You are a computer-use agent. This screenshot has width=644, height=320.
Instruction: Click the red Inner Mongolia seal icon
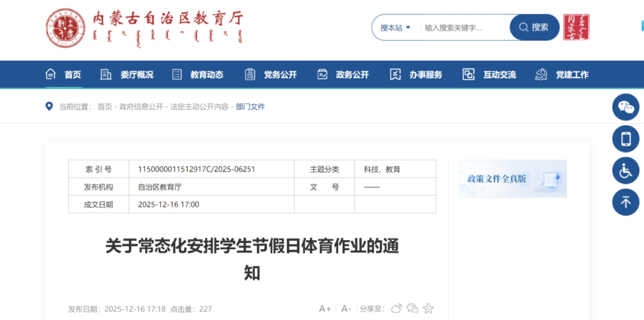(x=576, y=27)
